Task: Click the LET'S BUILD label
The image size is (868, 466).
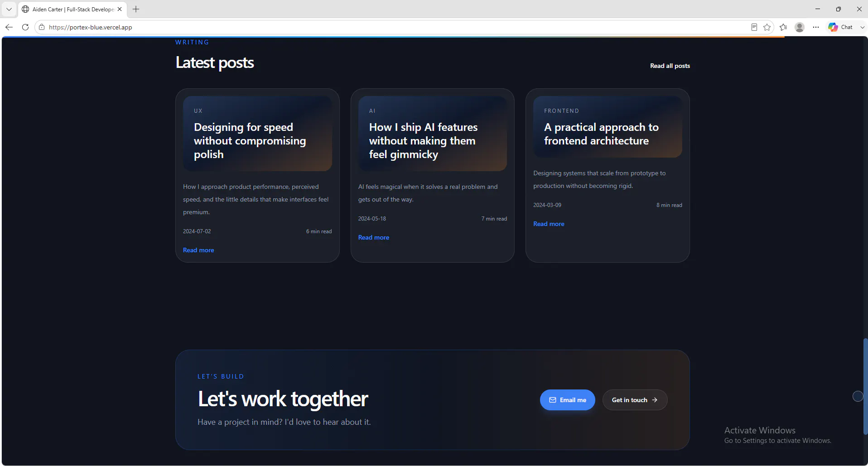Action: coord(221,376)
